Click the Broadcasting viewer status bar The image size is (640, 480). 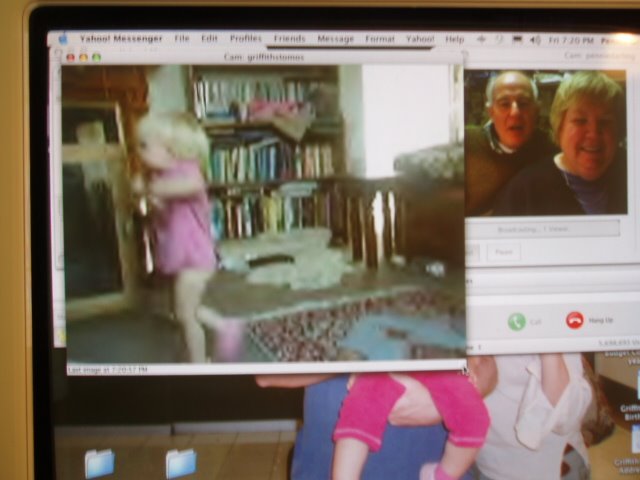click(544, 229)
